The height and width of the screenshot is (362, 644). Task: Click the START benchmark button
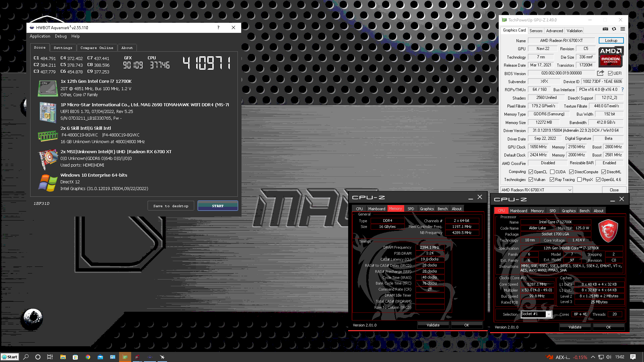(218, 206)
